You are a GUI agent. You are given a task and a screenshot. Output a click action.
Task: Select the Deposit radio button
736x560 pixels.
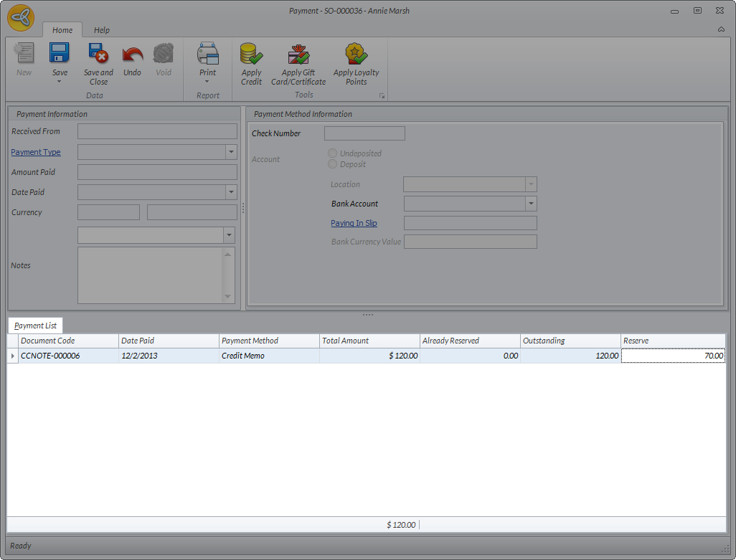point(332,164)
